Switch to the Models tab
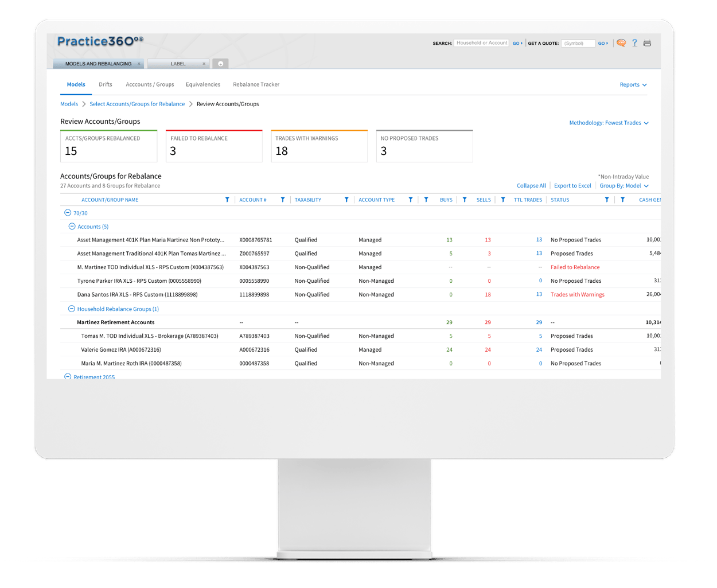717x588 pixels. (76, 84)
